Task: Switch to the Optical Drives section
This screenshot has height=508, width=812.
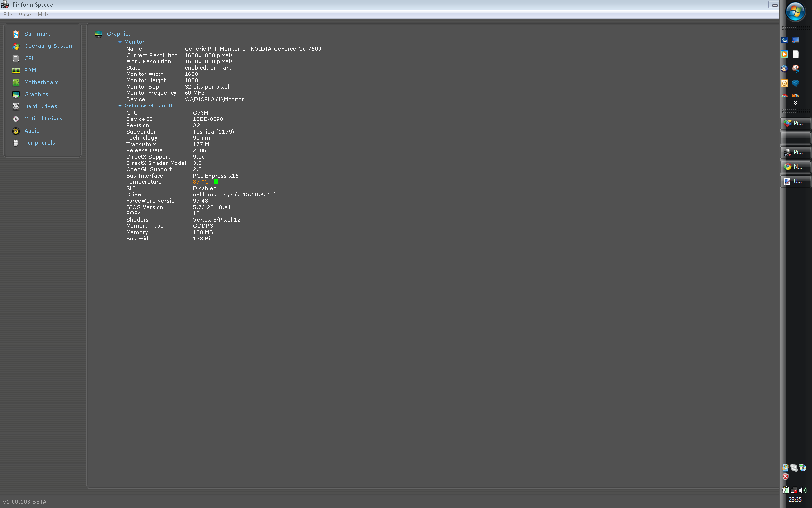Action: (x=43, y=119)
